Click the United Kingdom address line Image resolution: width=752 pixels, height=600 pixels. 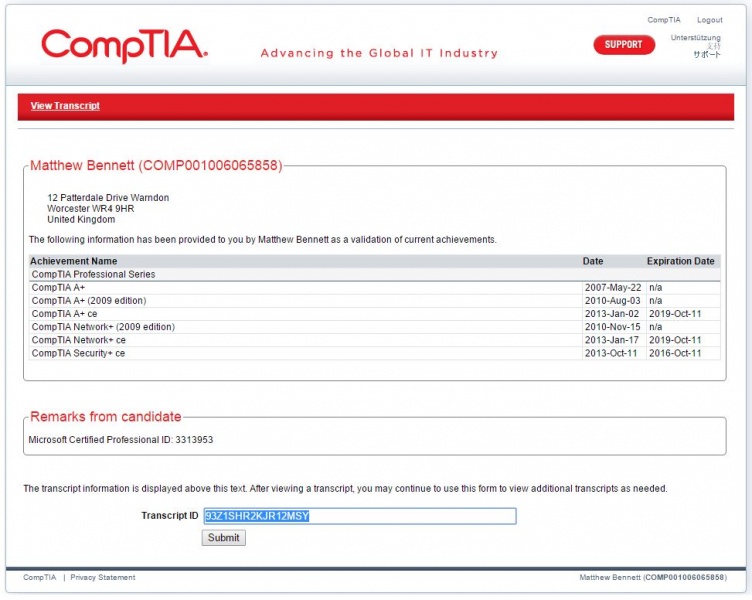click(81, 220)
